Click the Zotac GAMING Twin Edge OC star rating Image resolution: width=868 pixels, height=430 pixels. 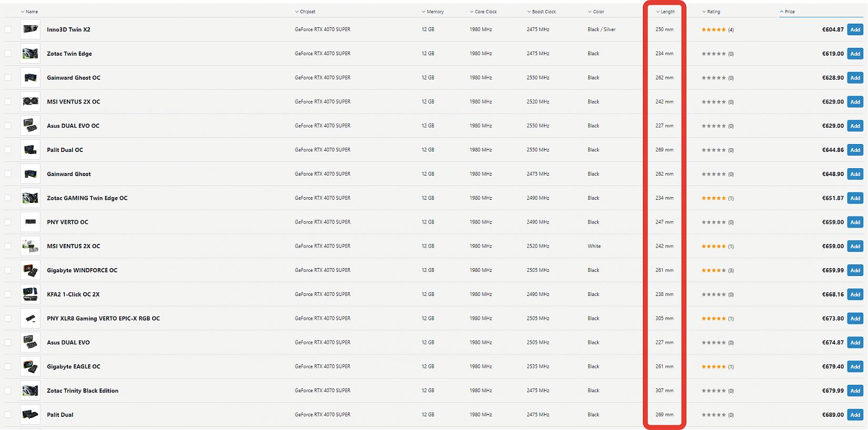[x=714, y=198]
